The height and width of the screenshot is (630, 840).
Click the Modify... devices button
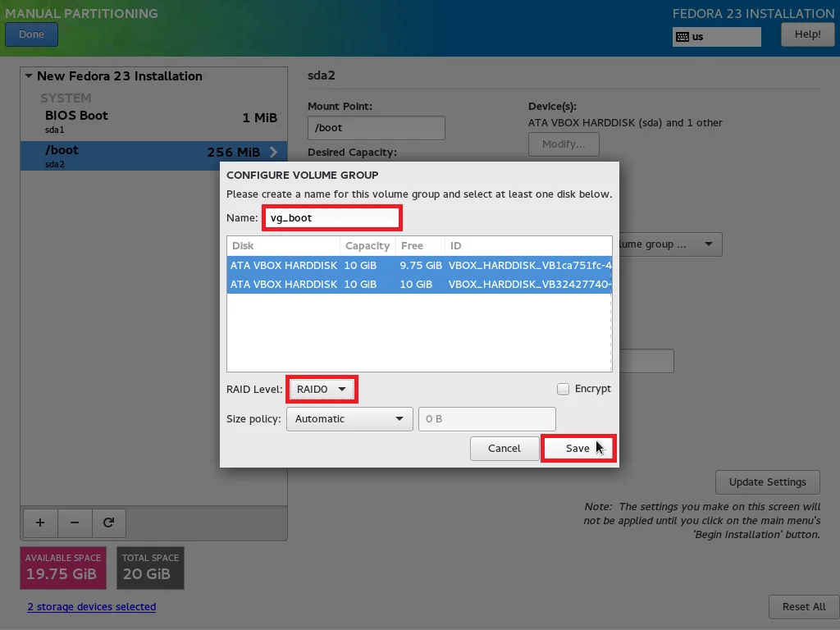(x=564, y=144)
